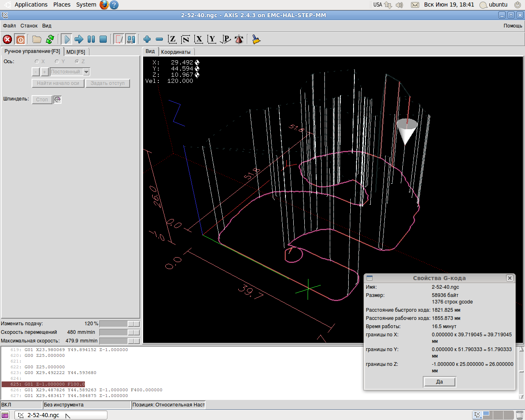Stop program execution with the square icon
Viewport: 525px width, 420px height.
103,39
